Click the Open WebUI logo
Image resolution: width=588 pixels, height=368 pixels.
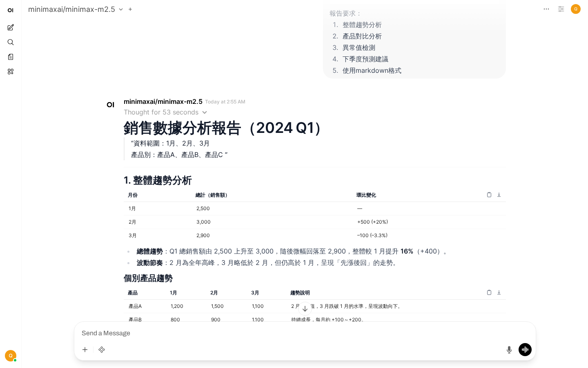click(11, 10)
